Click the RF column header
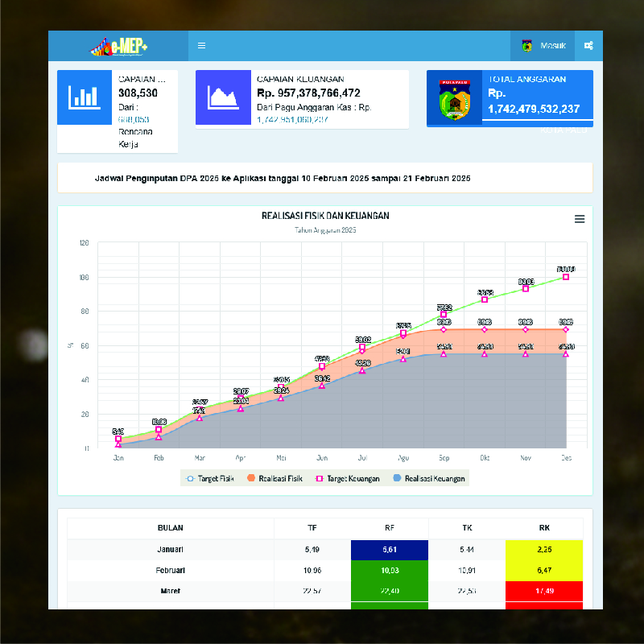Viewport: 644px width, 644px height. [x=390, y=528]
